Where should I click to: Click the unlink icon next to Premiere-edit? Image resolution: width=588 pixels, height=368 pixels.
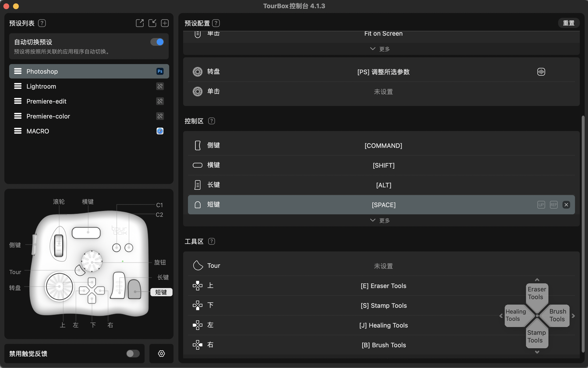[x=160, y=101]
